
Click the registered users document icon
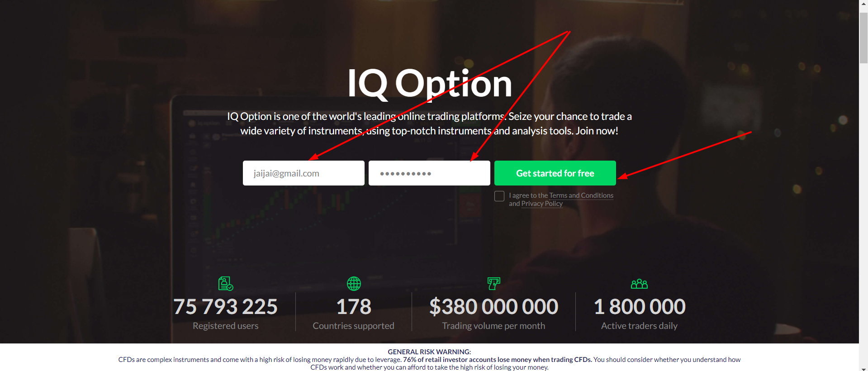(226, 284)
